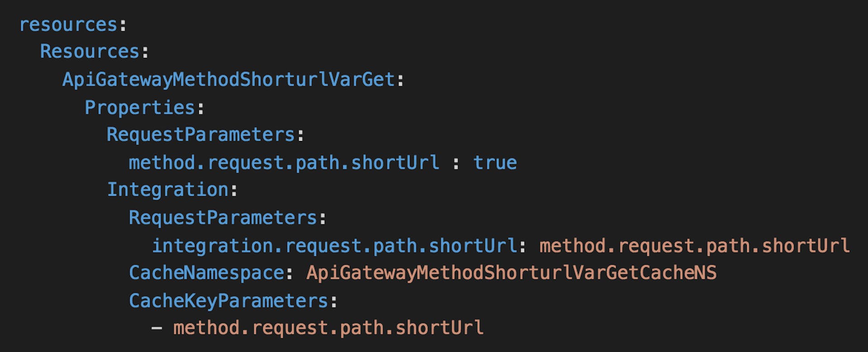Viewport: 868px width, 352px height.
Task: Click the "Integration" key
Action: click(168, 190)
